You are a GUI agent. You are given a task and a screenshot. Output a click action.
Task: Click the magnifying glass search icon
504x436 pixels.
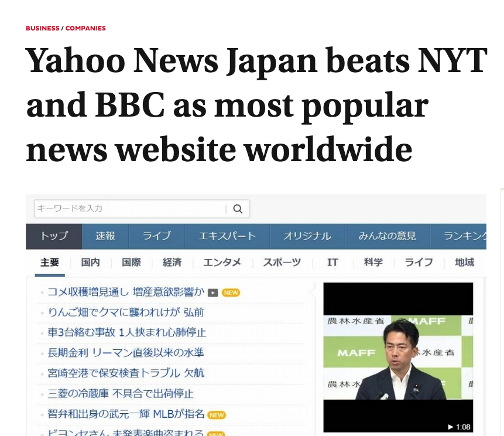click(238, 209)
